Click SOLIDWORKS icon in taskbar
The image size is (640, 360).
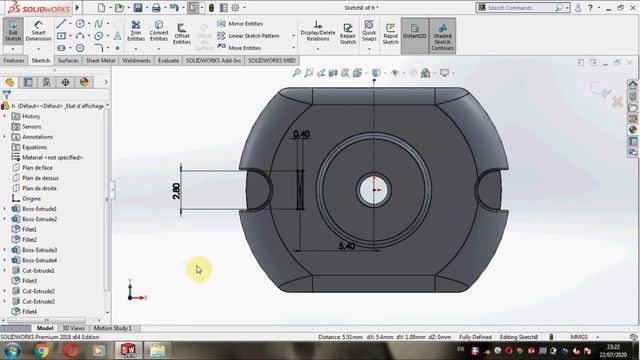(128, 351)
